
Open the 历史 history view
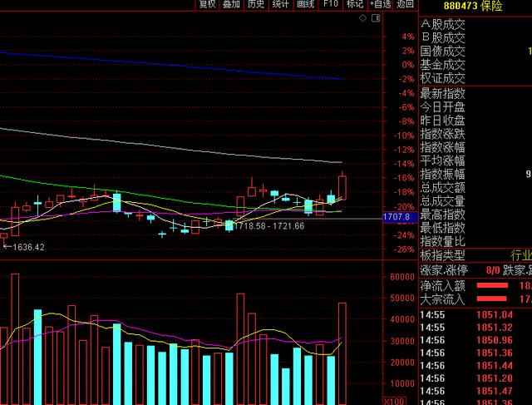point(256,5)
